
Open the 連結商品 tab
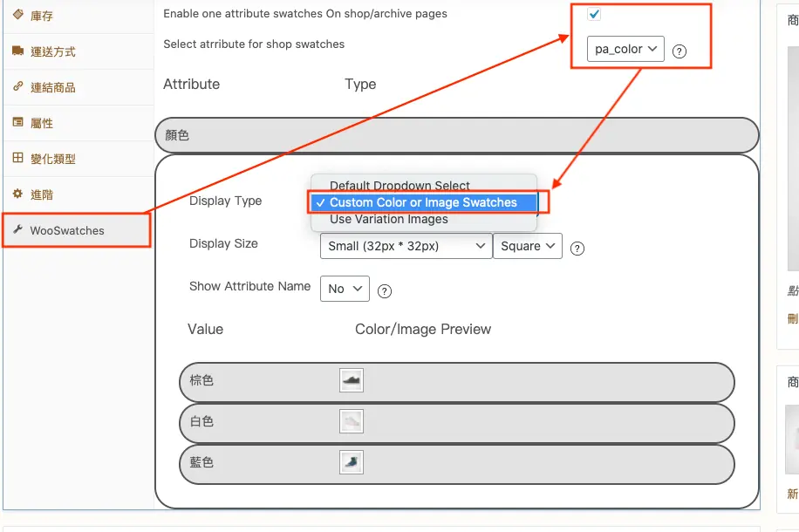79,87
